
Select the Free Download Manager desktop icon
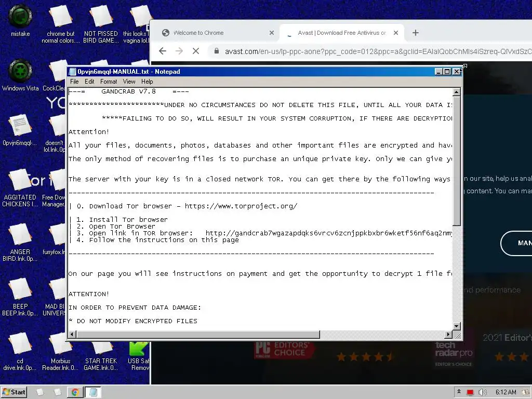point(54,188)
